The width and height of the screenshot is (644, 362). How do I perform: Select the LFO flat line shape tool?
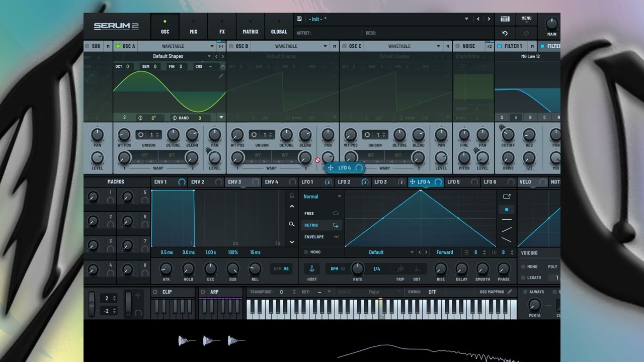point(507,220)
